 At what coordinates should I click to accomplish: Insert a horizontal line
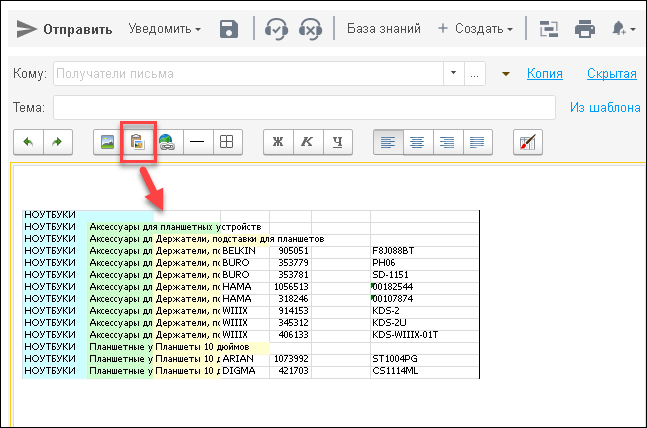coord(197,142)
